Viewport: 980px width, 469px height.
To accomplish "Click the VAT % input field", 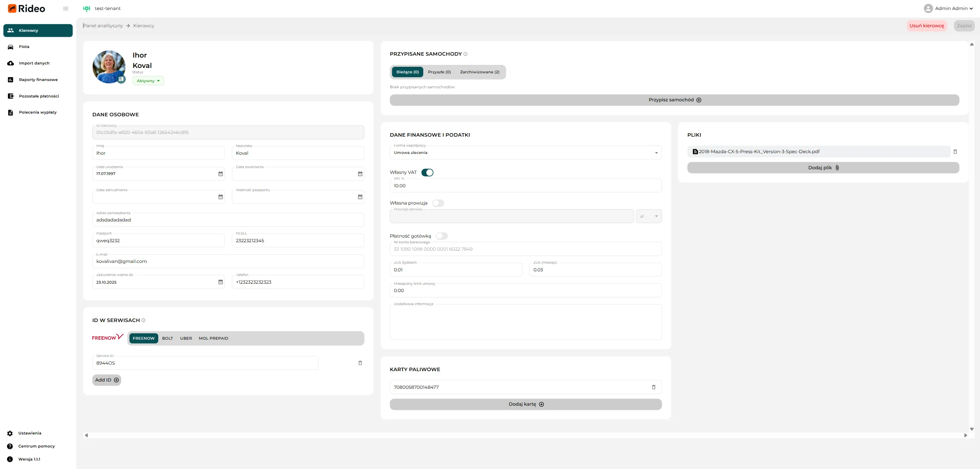I will tap(526, 186).
